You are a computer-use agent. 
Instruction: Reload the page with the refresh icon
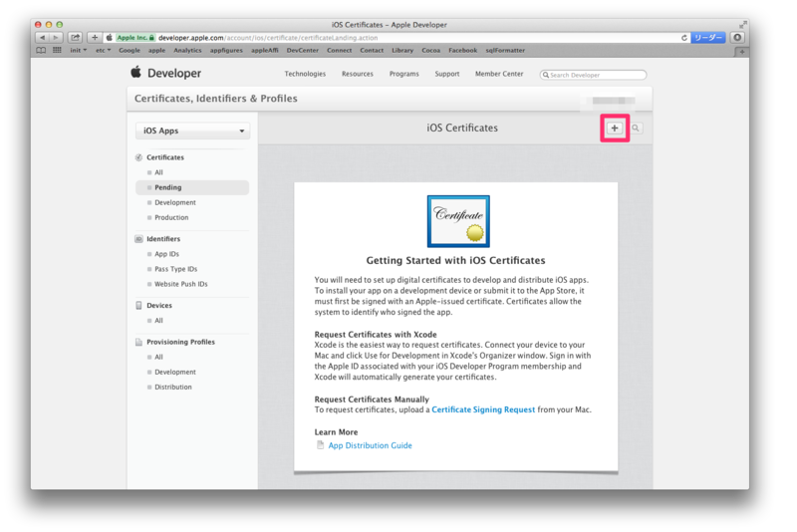pos(684,38)
